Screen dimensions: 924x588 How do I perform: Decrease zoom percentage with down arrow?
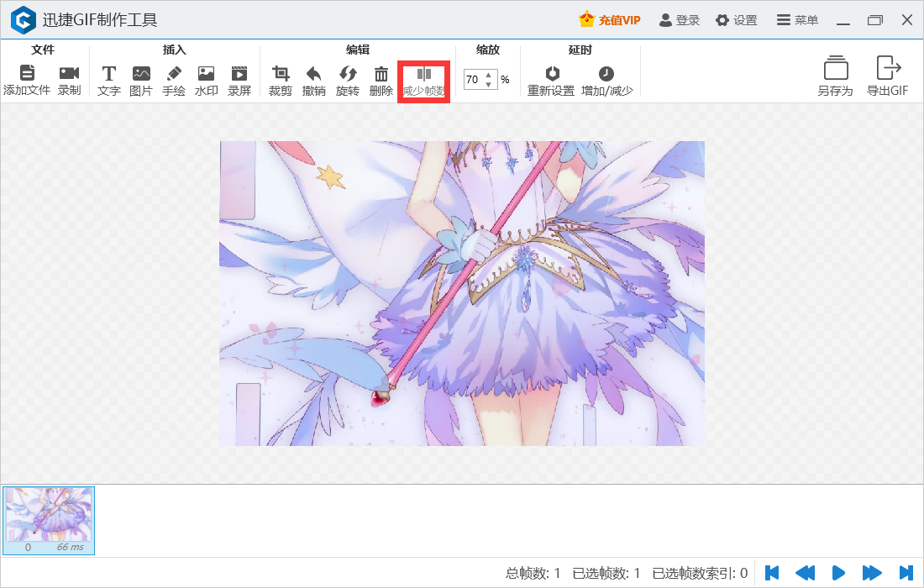click(489, 84)
